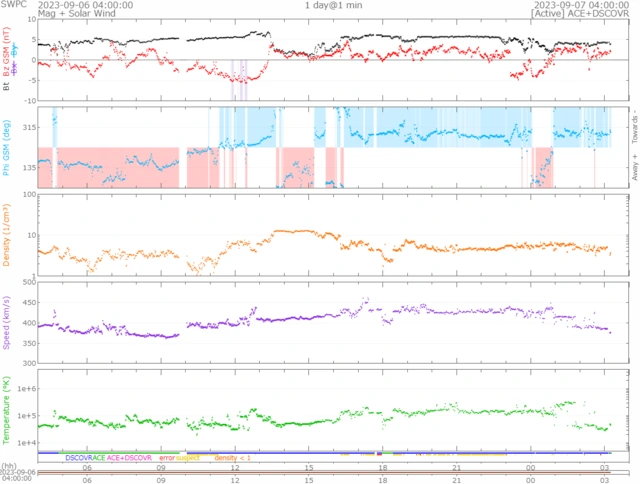This screenshot has width=640, height=484.
Task: Click the [Active] ACE+DSCOVR source label
Action: 580,13
